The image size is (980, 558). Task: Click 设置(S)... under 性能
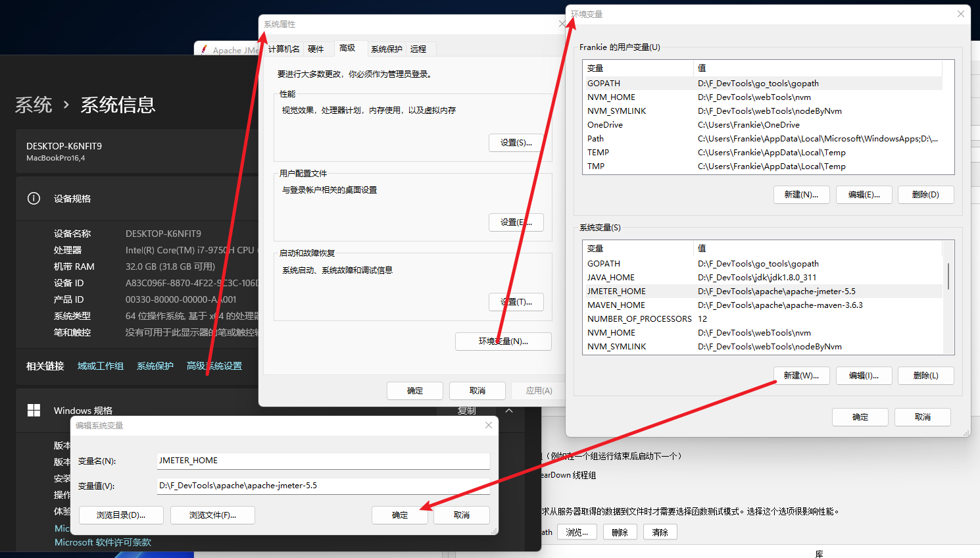click(x=516, y=143)
